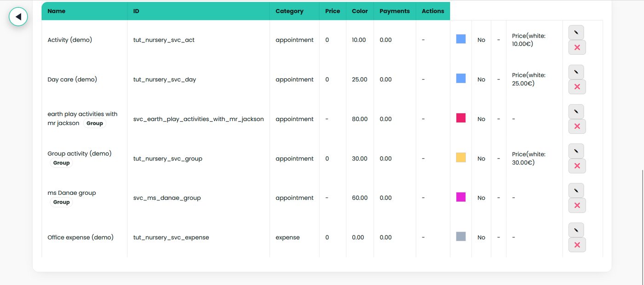Delete the Office expense (demo) row
This screenshot has height=285, width=644.
577,245
